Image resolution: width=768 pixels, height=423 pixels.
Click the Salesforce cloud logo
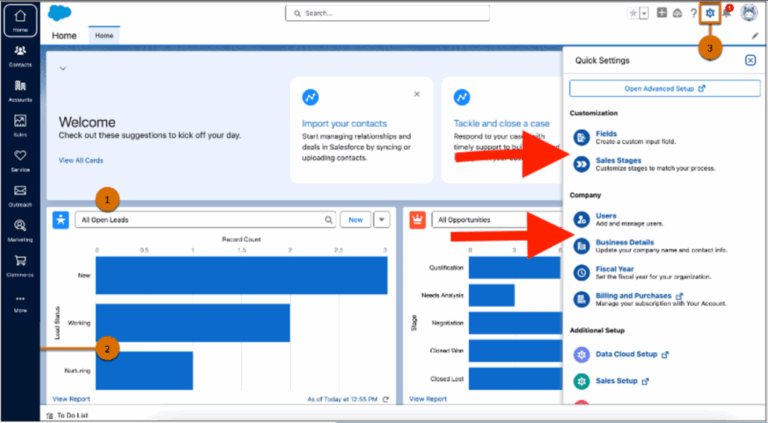(x=60, y=13)
